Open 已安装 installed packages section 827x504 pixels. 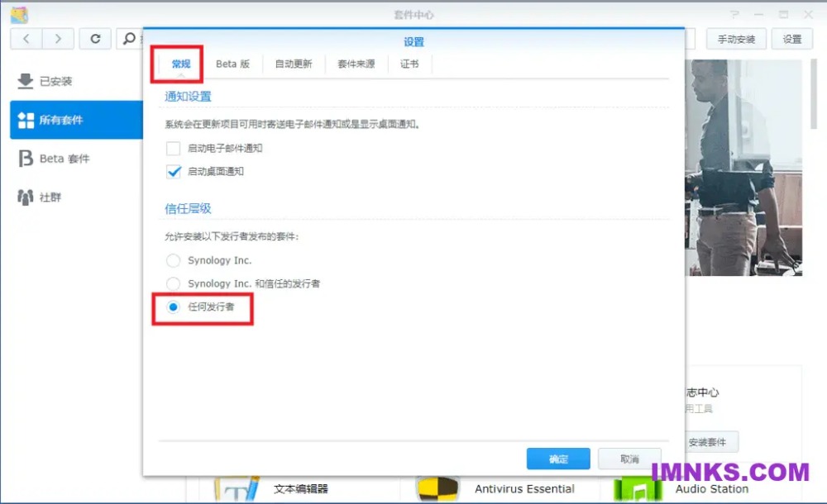pyautogui.click(x=55, y=81)
